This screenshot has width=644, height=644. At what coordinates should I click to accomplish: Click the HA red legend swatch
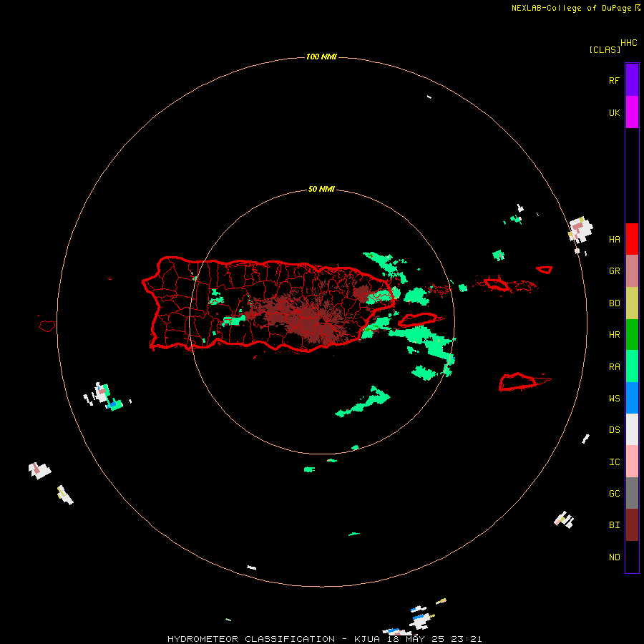click(x=632, y=239)
